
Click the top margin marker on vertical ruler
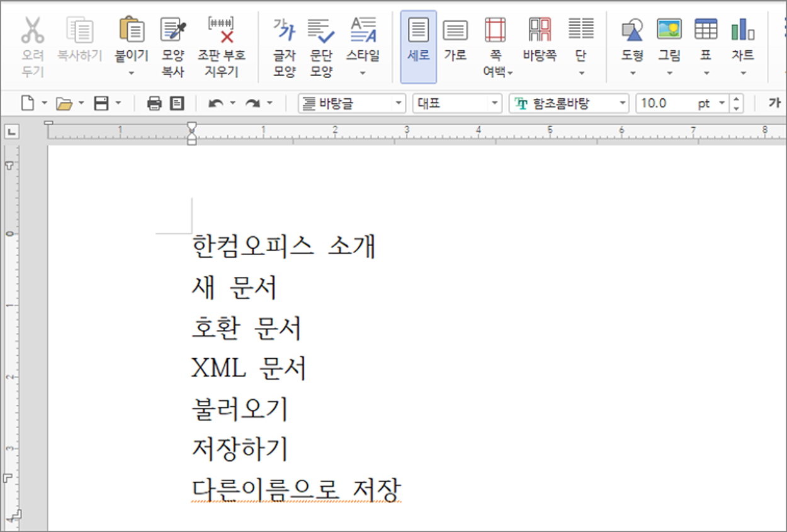[x=9, y=165]
